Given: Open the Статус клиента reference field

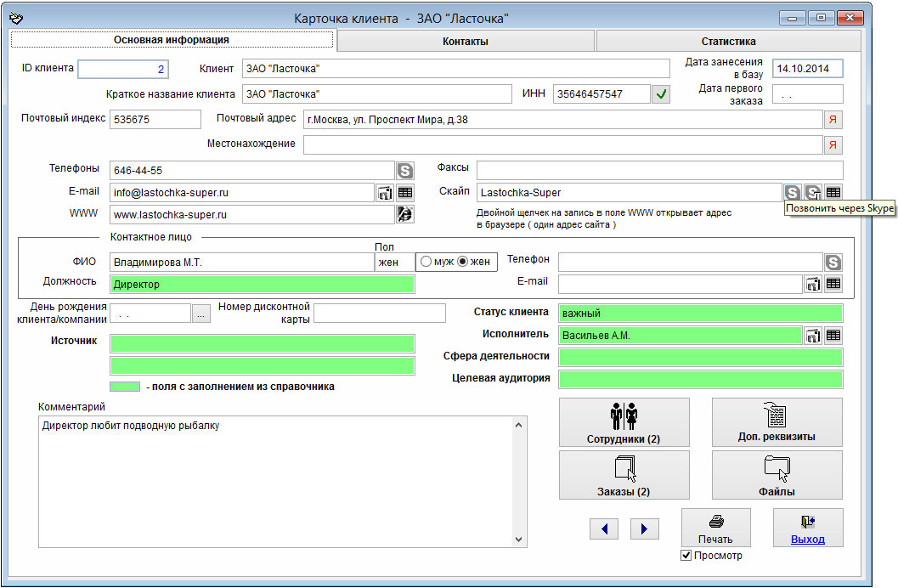Looking at the screenshot, I should [700, 314].
